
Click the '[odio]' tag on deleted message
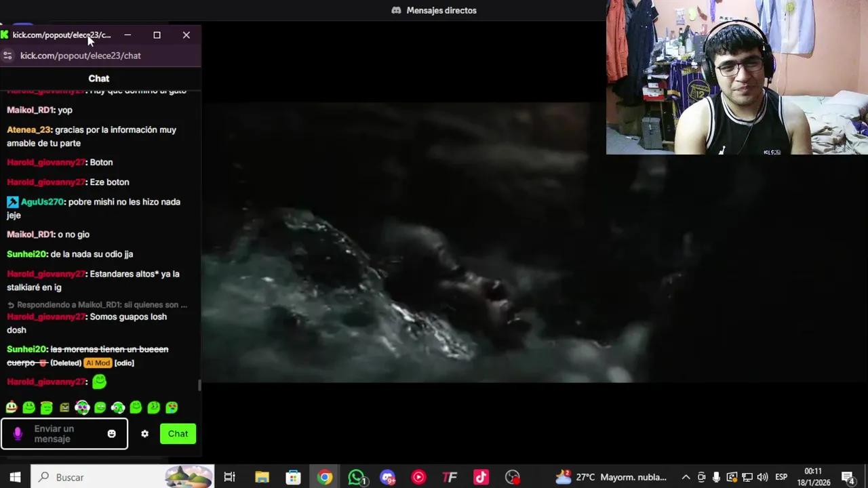(x=124, y=363)
